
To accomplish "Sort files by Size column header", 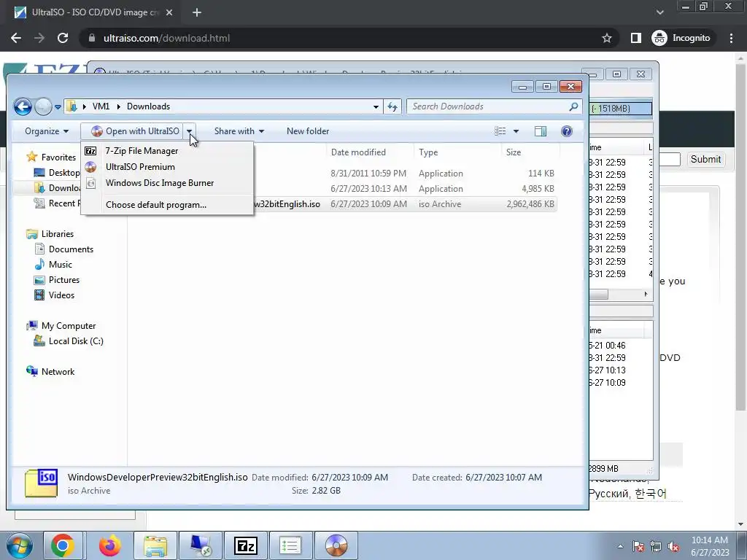I will 530,152.
